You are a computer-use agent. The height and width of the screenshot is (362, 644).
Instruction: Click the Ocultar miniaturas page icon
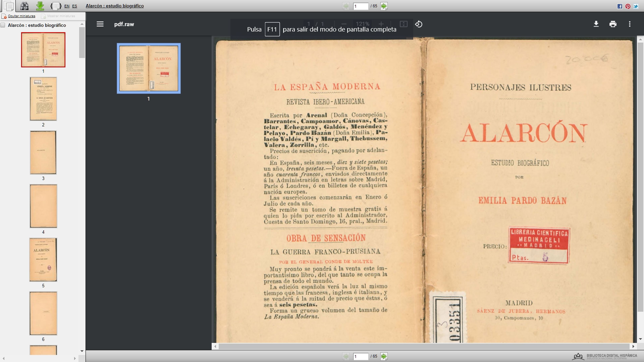tap(4, 16)
